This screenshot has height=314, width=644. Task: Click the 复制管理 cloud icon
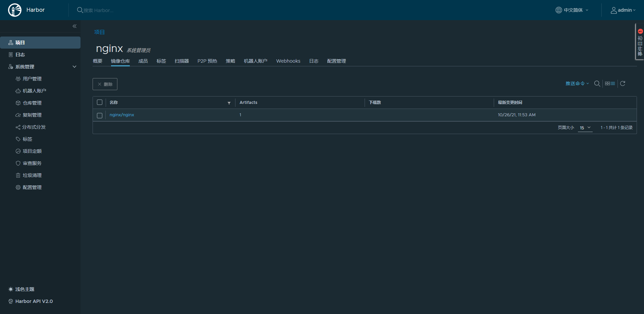[x=18, y=115]
